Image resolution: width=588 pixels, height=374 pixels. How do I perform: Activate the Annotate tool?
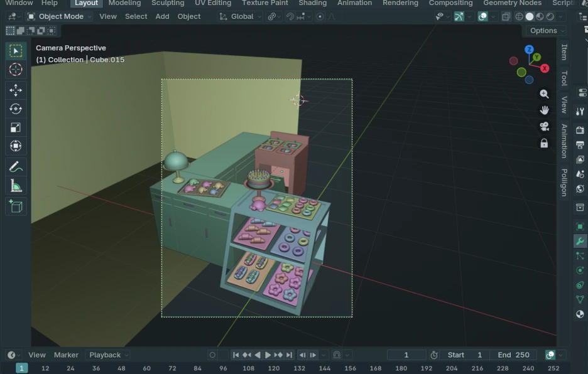click(15, 167)
